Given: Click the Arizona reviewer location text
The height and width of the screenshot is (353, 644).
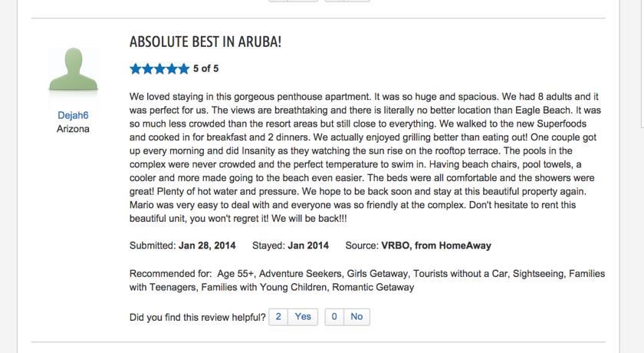Looking at the screenshot, I should tap(73, 129).
